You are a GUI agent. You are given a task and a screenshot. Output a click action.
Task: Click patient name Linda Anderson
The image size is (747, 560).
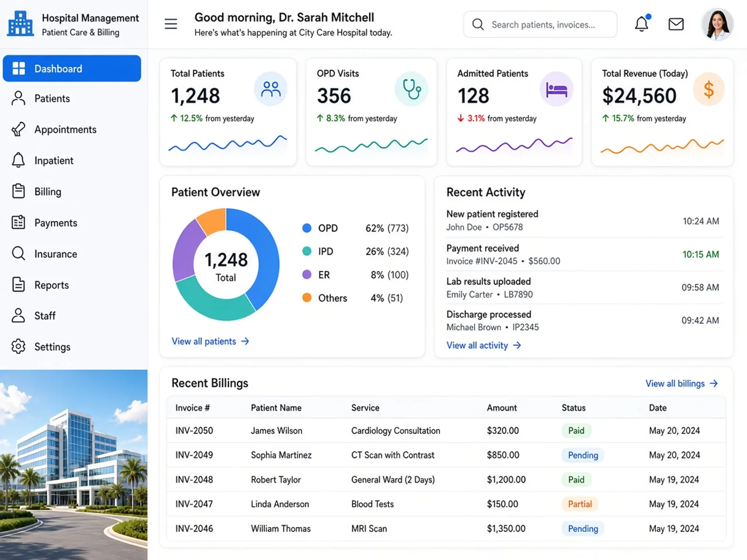pos(280,504)
